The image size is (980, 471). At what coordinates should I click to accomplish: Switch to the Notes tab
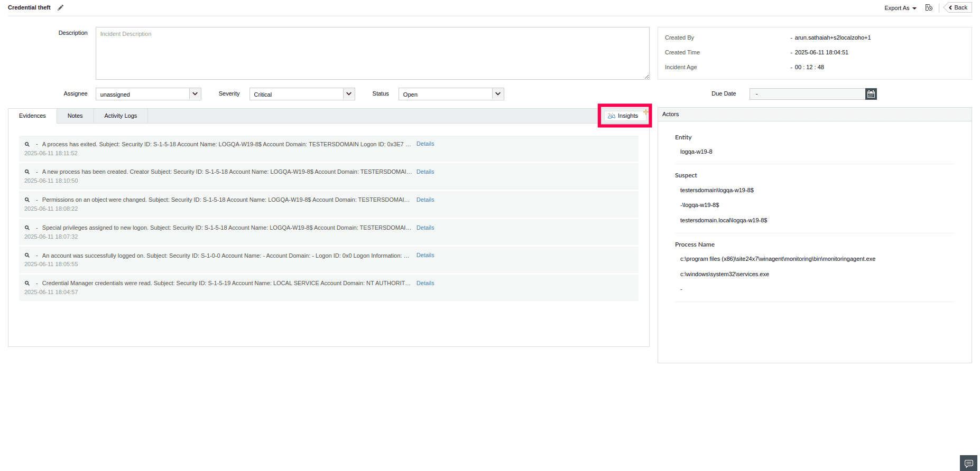tap(75, 116)
